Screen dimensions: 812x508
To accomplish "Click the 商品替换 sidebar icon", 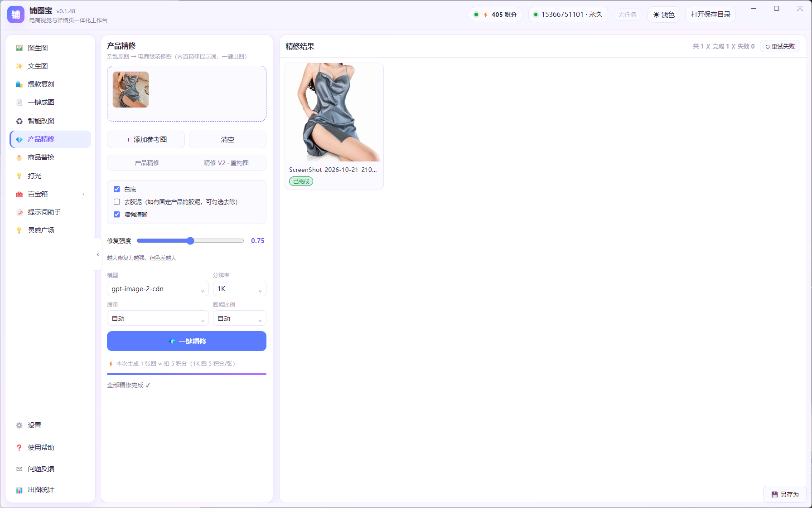I will (x=19, y=157).
